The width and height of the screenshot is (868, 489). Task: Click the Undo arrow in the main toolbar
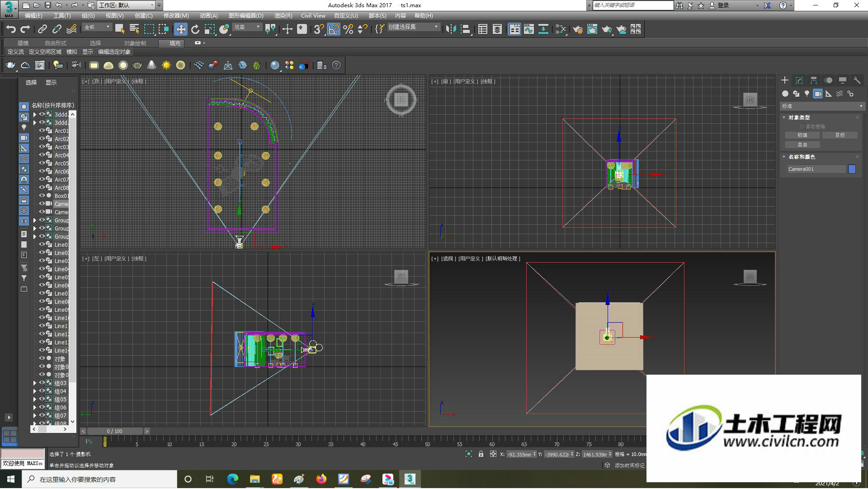(x=11, y=29)
